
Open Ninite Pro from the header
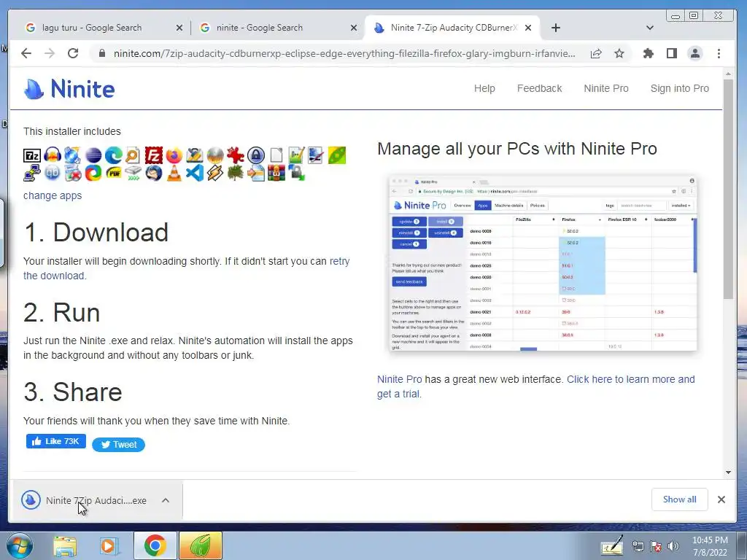click(x=606, y=88)
